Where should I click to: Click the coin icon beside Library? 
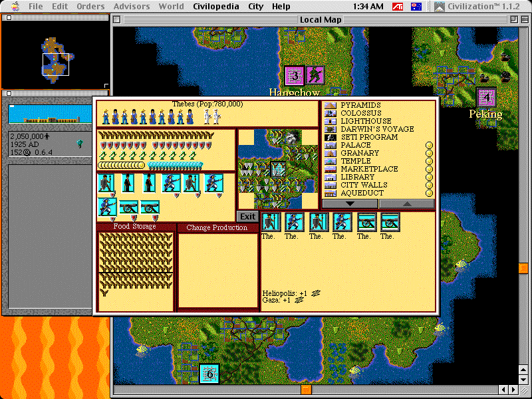(429, 177)
